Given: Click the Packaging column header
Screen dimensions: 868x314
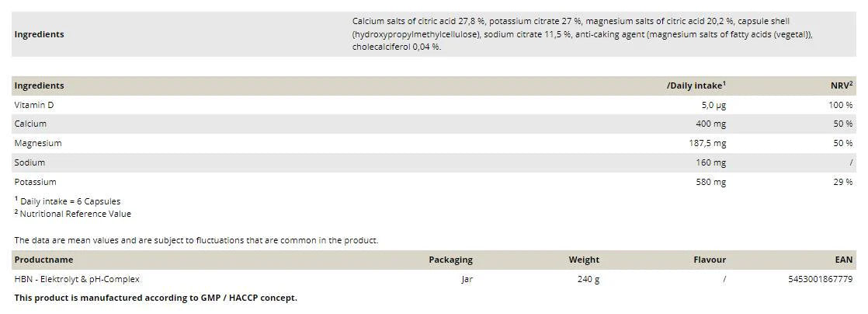Looking at the screenshot, I should click(450, 260).
